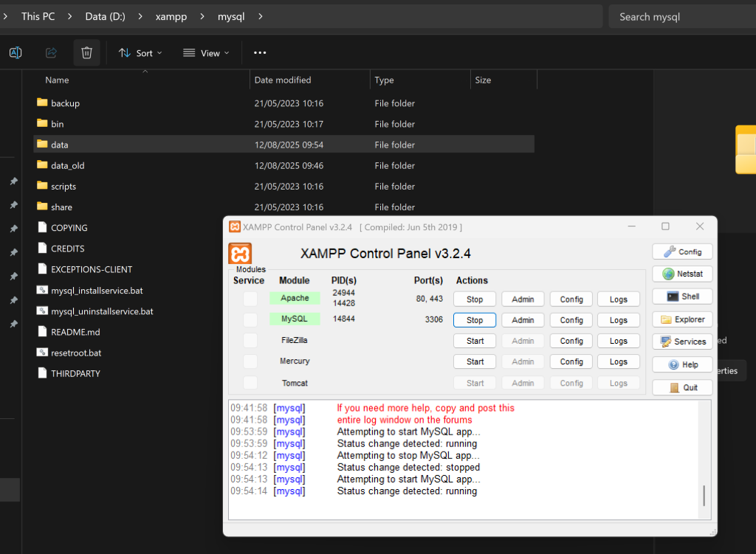
Task: Expand chevron after xampp in address bar
Action: [202, 16]
